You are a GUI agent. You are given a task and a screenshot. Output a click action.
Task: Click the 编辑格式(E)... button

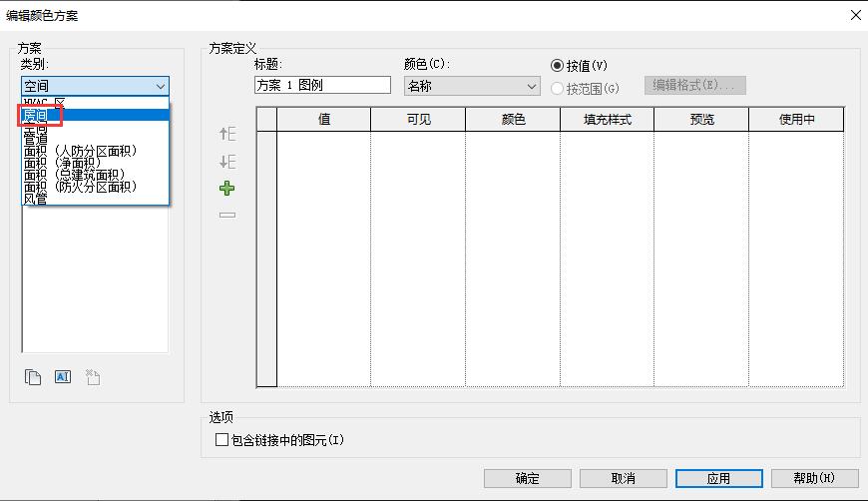[x=694, y=85]
